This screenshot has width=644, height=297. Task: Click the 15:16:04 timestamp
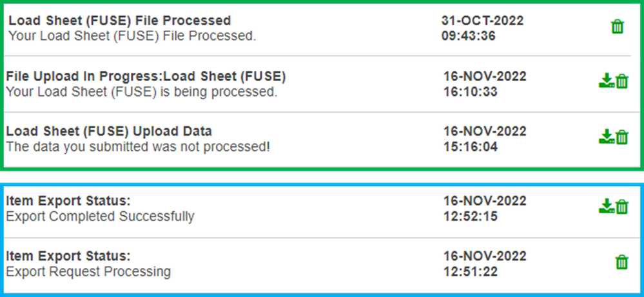[470, 147]
